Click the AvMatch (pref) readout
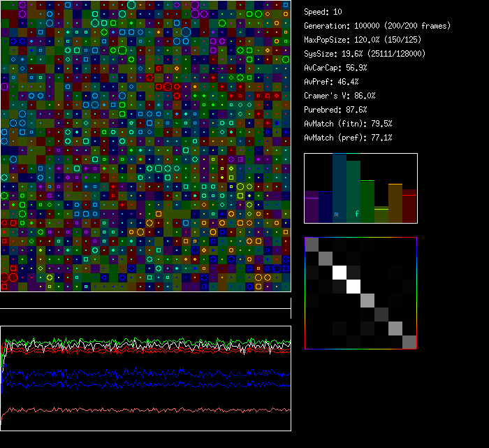This screenshot has height=448, width=489. point(348,138)
